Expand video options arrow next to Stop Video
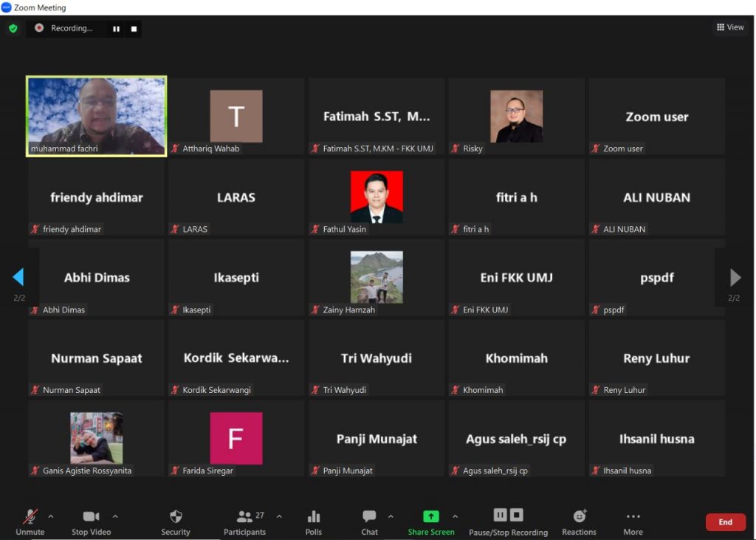The image size is (756, 540). 115,516
